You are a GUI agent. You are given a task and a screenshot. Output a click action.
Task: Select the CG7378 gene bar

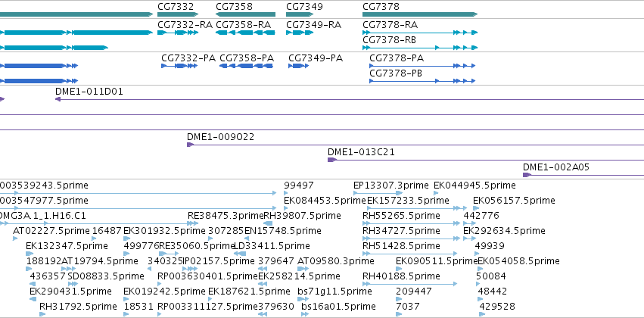[x=420, y=14]
